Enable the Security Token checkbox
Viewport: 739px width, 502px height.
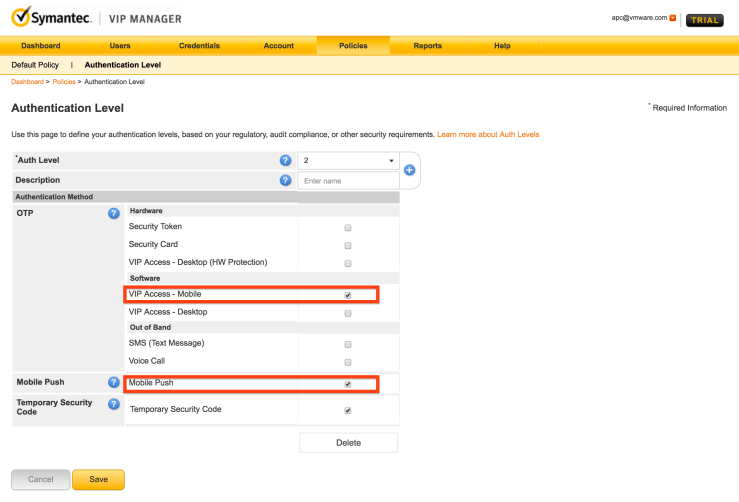[x=348, y=228]
